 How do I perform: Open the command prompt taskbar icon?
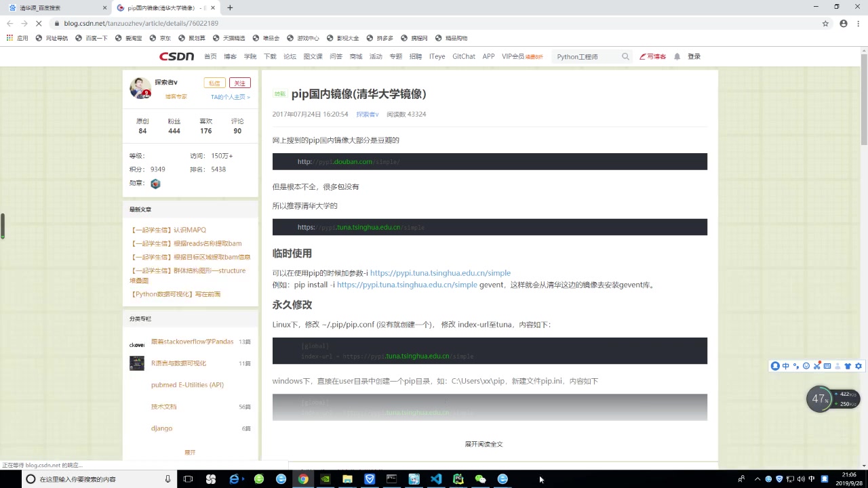tap(392, 479)
